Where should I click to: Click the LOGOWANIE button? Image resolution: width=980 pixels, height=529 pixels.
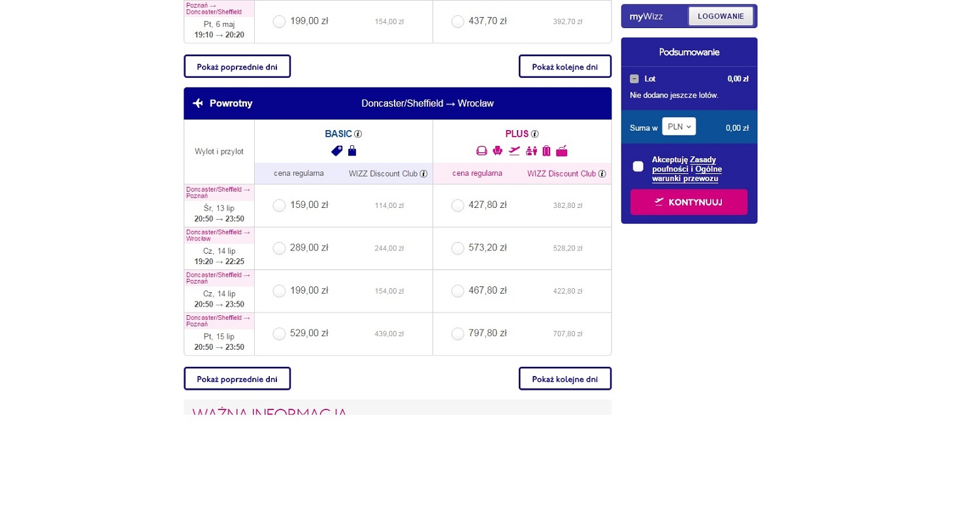pos(721,16)
